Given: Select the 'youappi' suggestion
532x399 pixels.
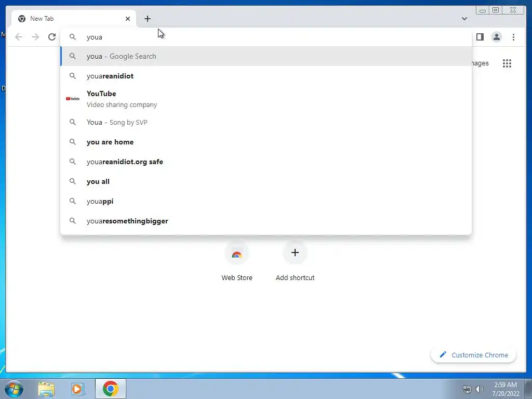Looking at the screenshot, I should (266, 201).
